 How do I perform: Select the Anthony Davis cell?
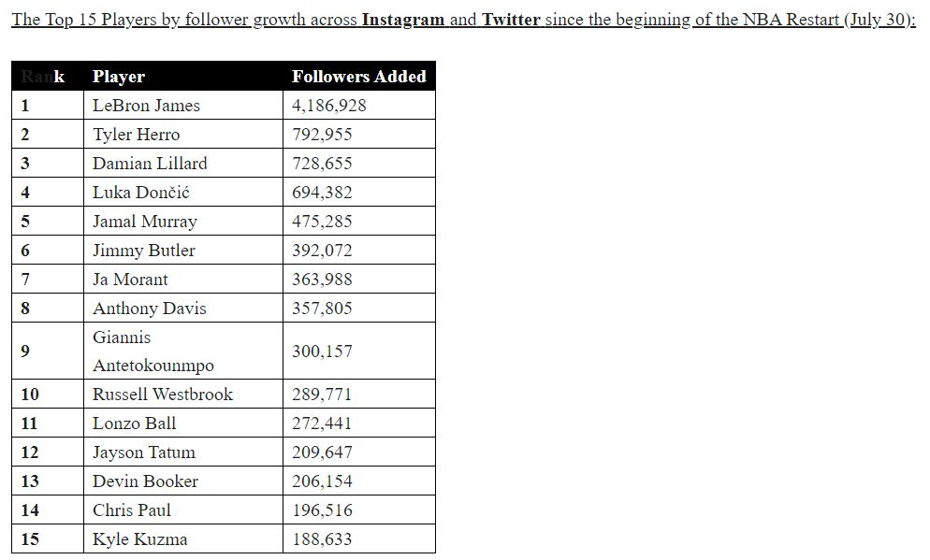[150, 309]
